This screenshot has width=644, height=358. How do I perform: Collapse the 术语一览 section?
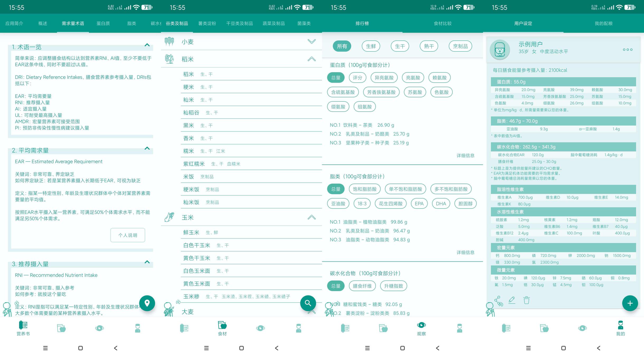pos(147,45)
